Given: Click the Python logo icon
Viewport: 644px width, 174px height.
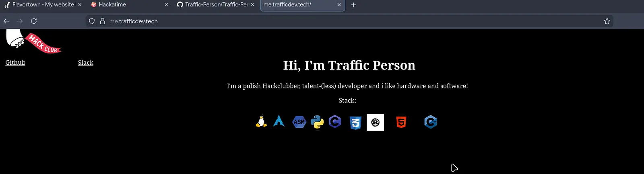Looking at the screenshot, I should 317,122.
